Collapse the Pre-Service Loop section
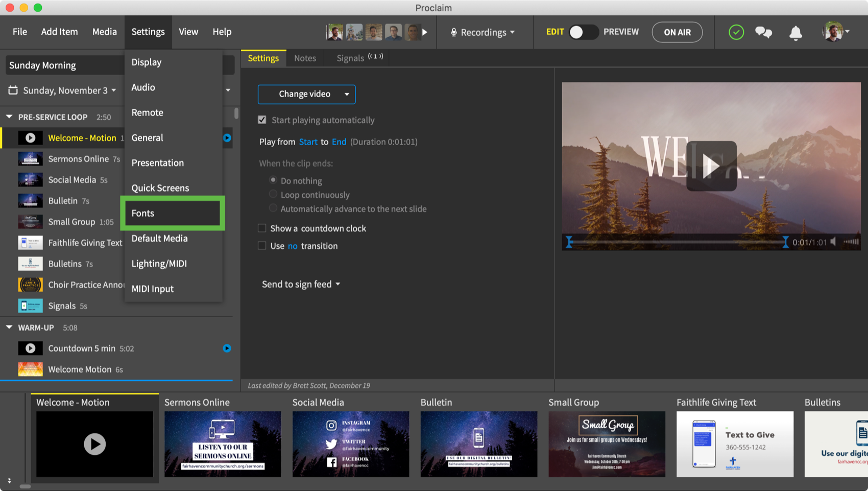The image size is (868, 491). click(x=9, y=117)
